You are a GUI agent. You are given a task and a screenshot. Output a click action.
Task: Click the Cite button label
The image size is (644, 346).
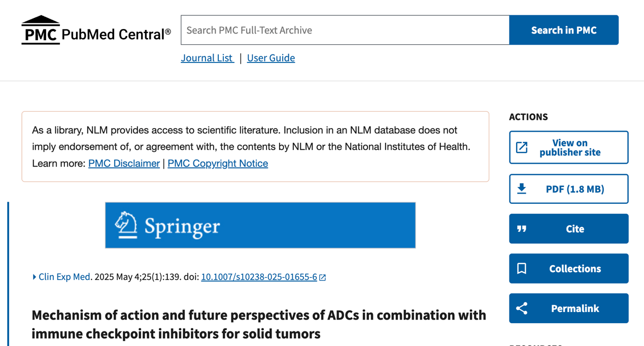pyautogui.click(x=575, y=229)
